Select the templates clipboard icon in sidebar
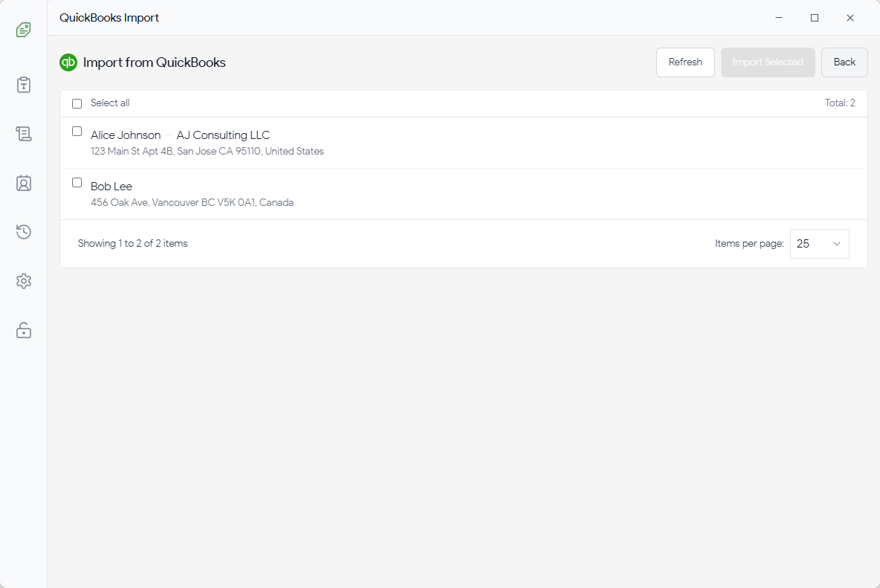Viewport: 880px width, 588px height. [x=23, y=85]
